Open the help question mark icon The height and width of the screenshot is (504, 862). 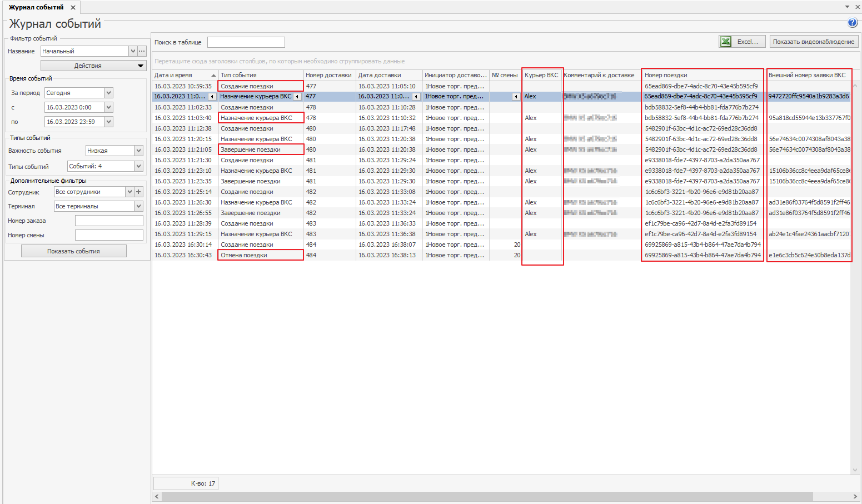point(852,23)
